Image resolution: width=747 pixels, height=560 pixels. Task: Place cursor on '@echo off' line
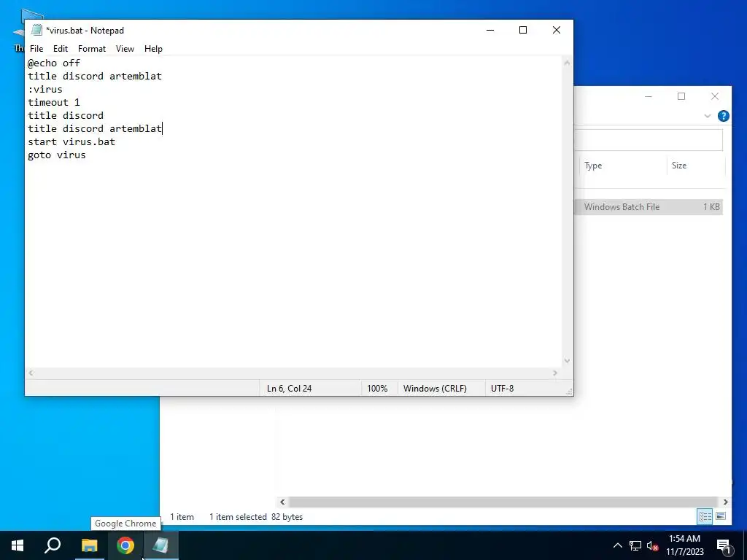(x=54, y=63)
